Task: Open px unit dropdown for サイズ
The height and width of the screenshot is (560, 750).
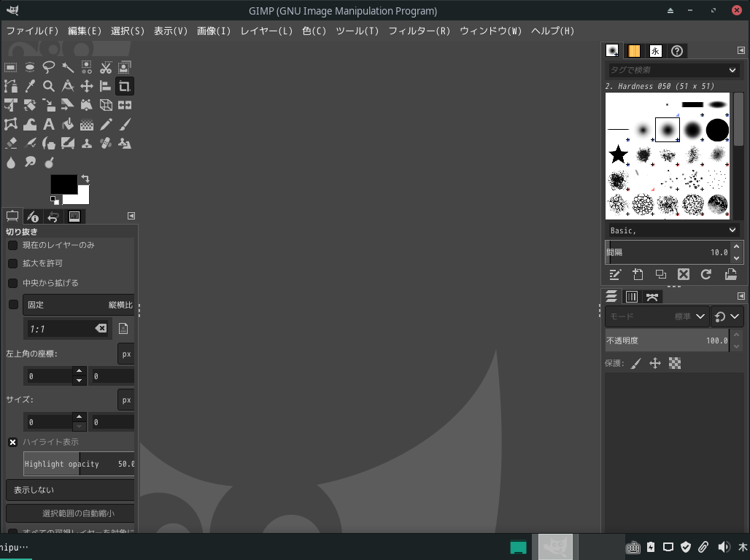Action: click(x=126, y=400)
